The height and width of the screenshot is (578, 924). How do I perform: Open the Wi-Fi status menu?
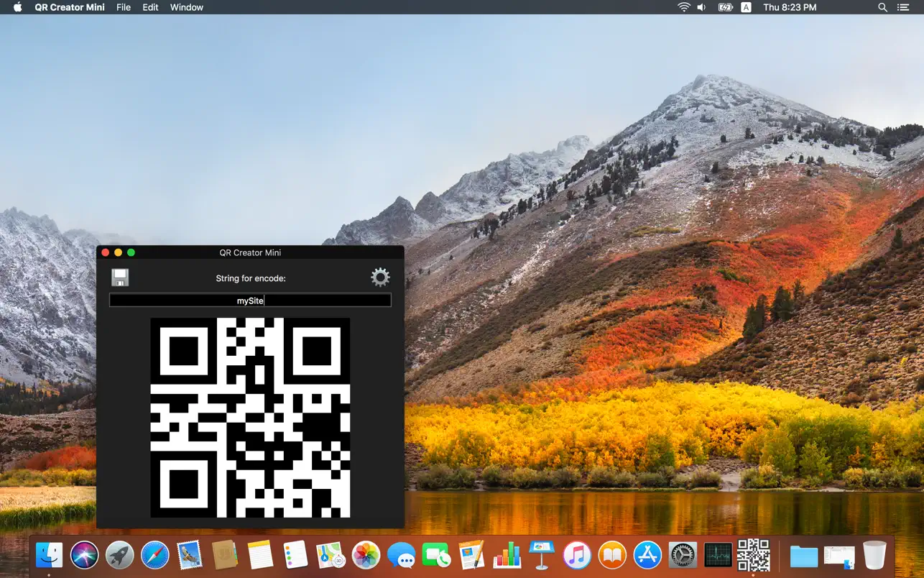pos(683,7)
